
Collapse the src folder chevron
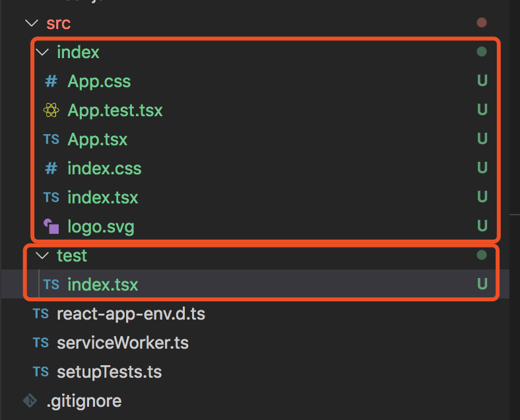pyautogui.click(x=31, y=24)
